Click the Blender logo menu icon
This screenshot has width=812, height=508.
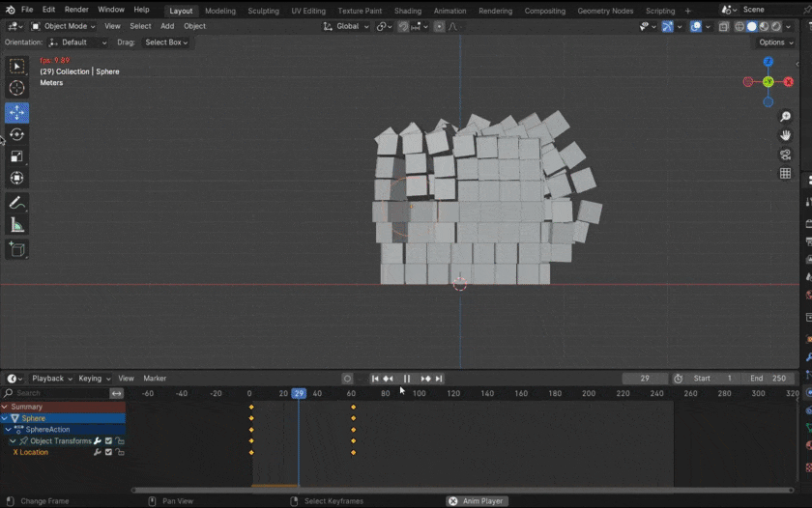point(11,10)
